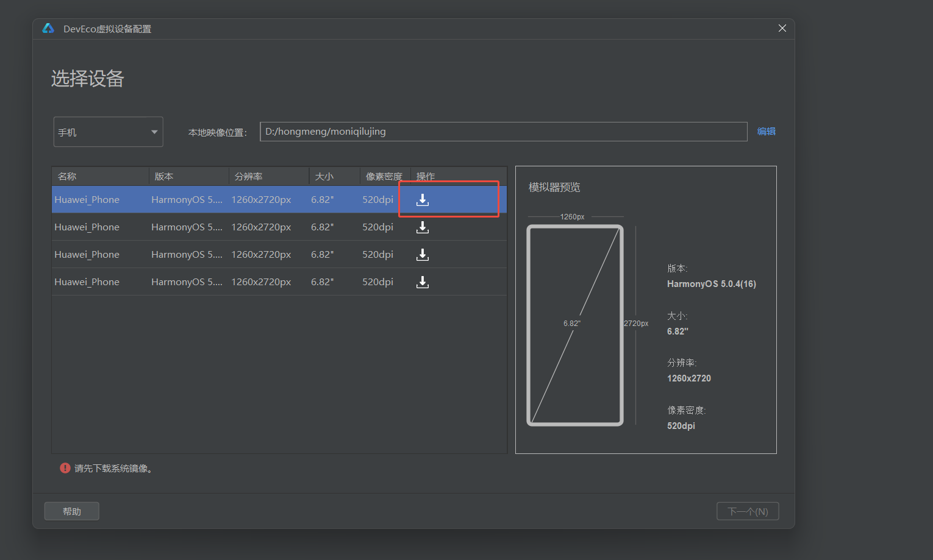Screen dimensions: 933x560
Task: Click the 520dpi value in preview panel
Action: [x=681, y=426]
